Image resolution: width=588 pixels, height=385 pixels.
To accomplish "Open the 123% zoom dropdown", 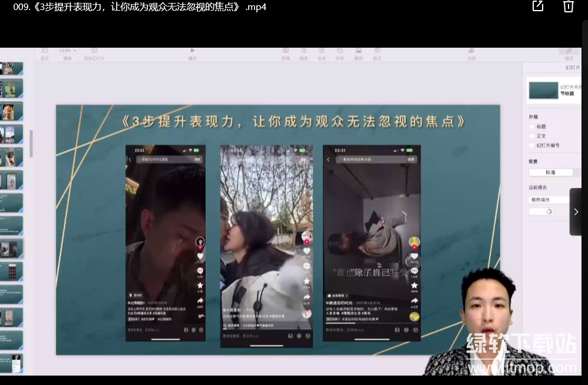I will [68, 51].
